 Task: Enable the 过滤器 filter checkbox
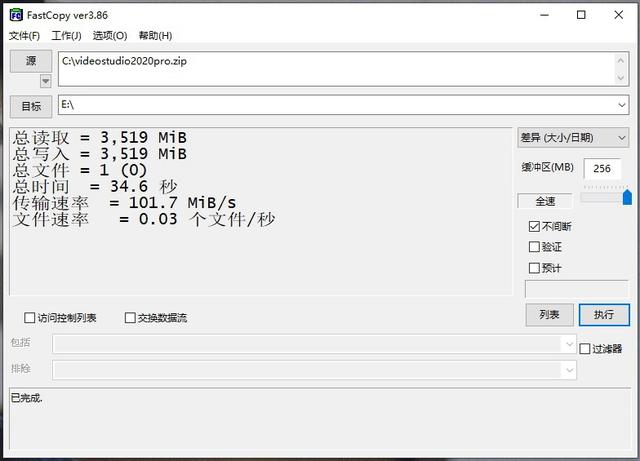coord(584,349)
